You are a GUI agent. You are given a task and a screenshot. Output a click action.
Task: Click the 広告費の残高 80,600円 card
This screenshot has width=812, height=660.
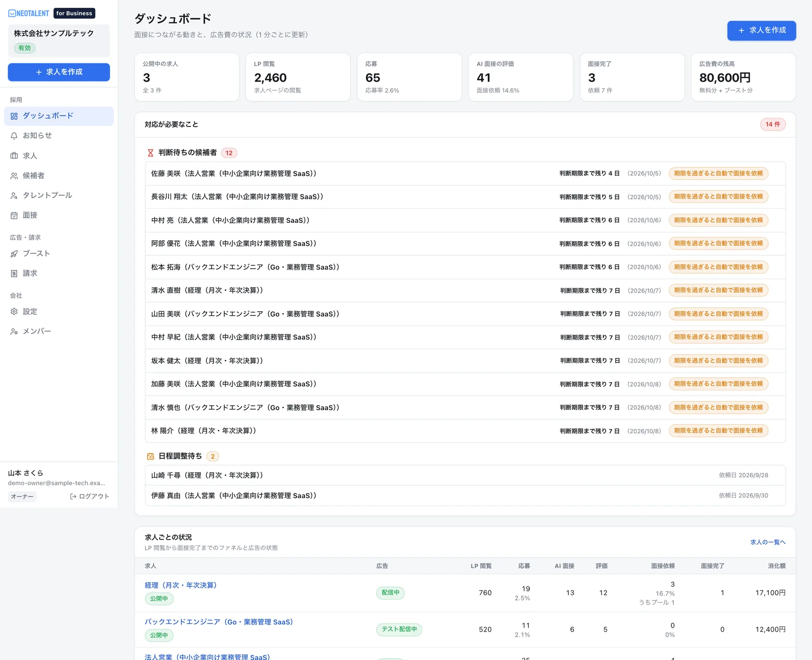point(743,77)
